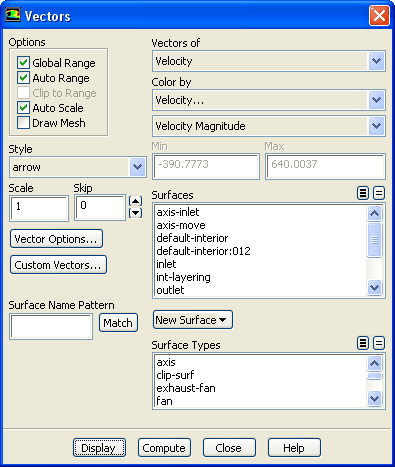Toggle the Clip to Range checkbox
Viewport: 395px width, 467px height.
tap(23, 93)
